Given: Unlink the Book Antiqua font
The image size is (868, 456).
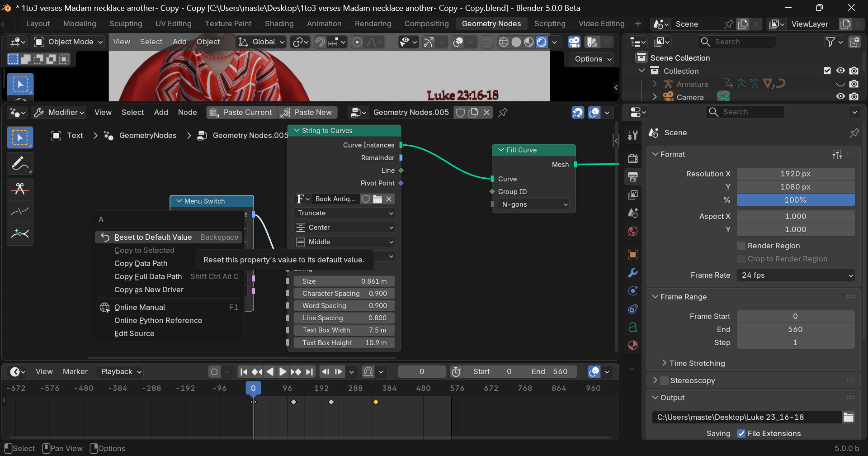Looking at the screenshot, I should coord(389,199).
